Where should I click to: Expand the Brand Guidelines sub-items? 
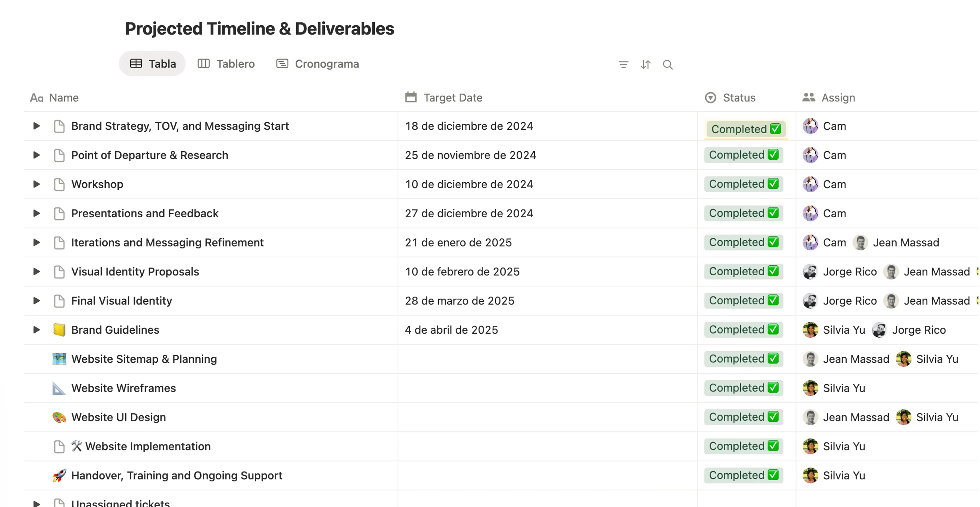point(36,330)
